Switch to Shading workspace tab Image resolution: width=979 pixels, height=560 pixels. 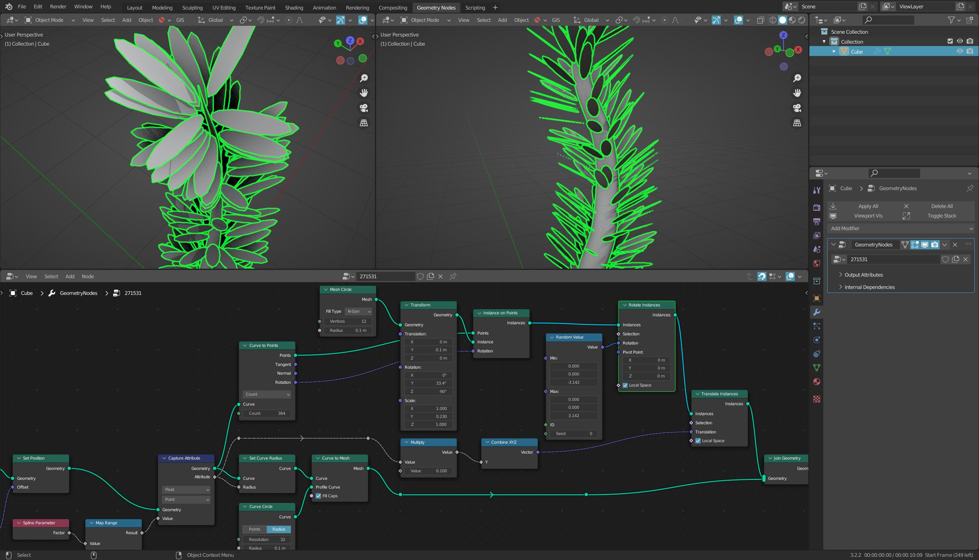[x=294, y=8]
